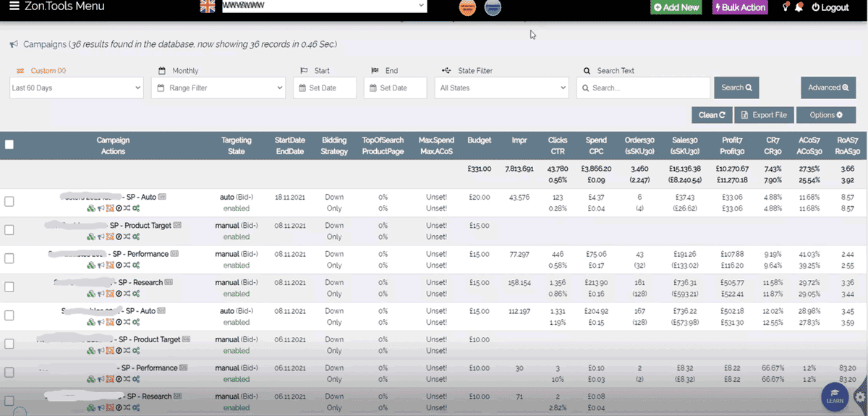The height and width of the screenshot is (416, 868).
Task: Click circled icon in 08.11.2021 Product Target row
Action: [x=118, y=237]
